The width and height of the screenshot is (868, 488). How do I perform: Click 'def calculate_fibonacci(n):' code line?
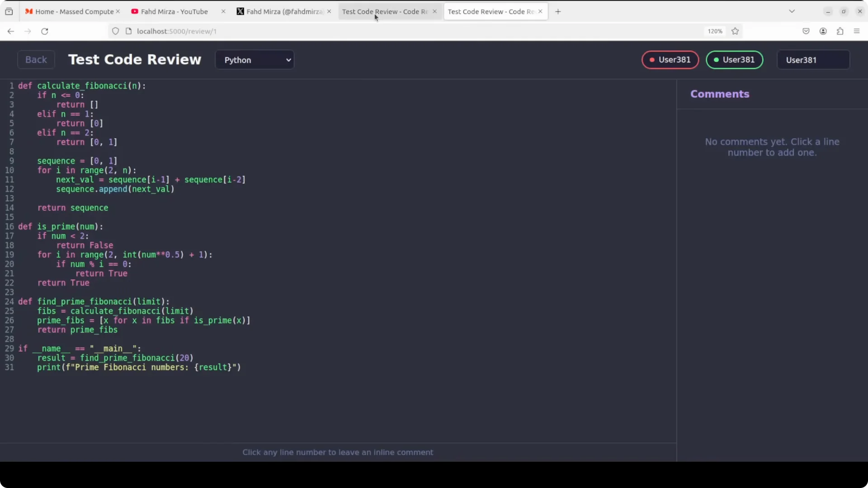click(x=82, y=86)
